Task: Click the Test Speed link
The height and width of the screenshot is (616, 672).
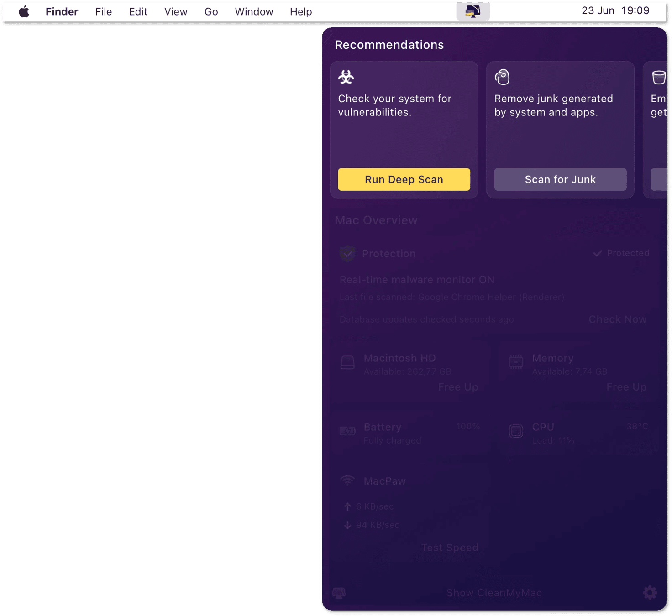Action: [450, 548]
